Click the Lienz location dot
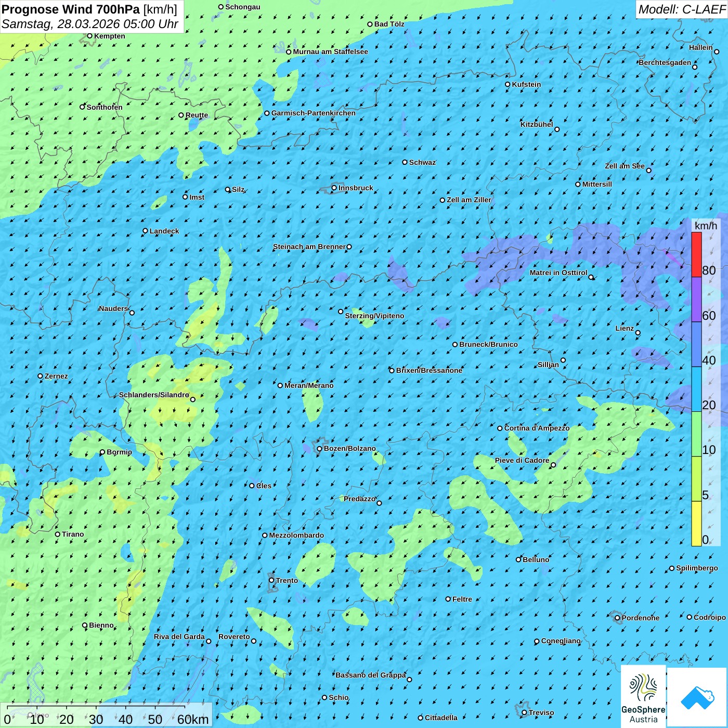 pos(638,333)
